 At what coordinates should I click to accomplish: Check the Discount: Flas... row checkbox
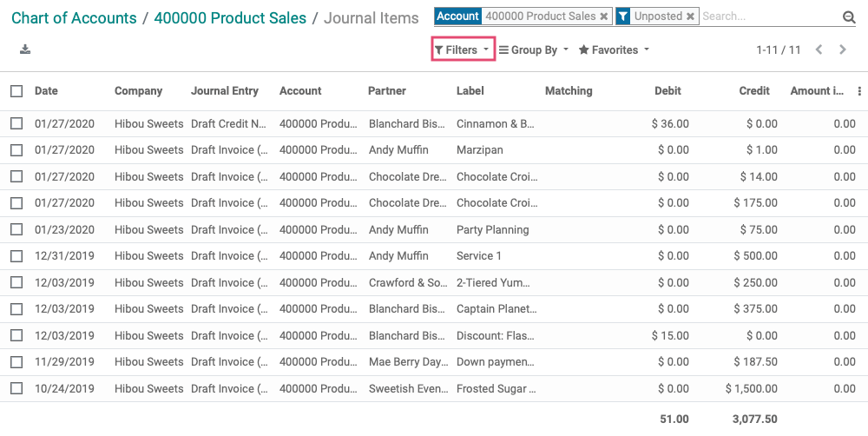point(16,335)
